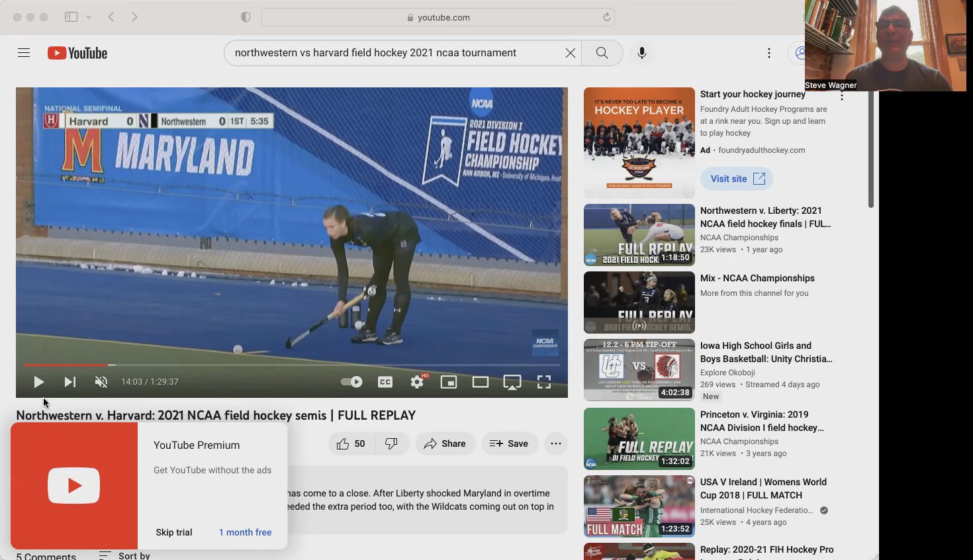
Task: Clear the search query with X
Action: [x=570, y=53]
